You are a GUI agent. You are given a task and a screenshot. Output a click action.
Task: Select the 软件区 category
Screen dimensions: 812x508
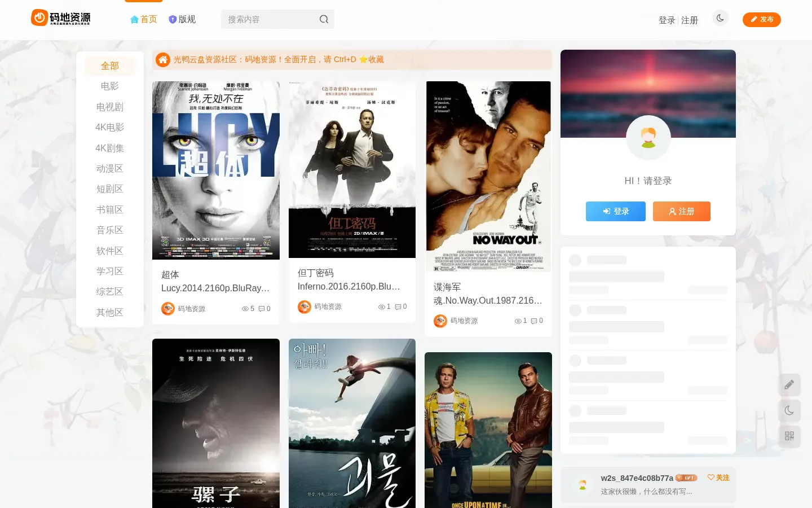coord(110,251)
